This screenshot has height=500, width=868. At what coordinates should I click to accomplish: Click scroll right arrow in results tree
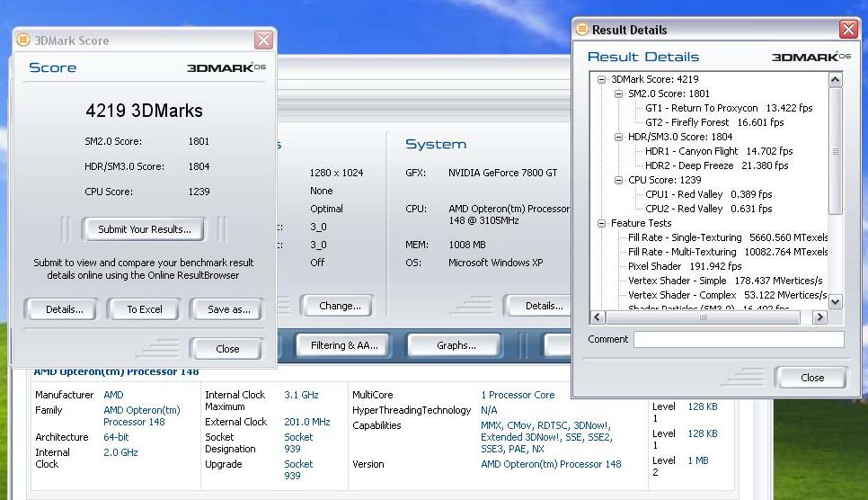[819, 317]
